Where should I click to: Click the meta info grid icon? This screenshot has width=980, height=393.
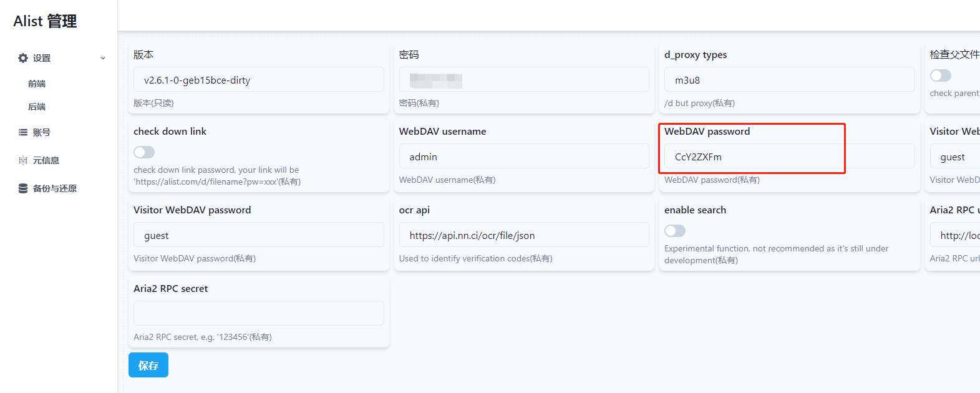click(23, 160)
